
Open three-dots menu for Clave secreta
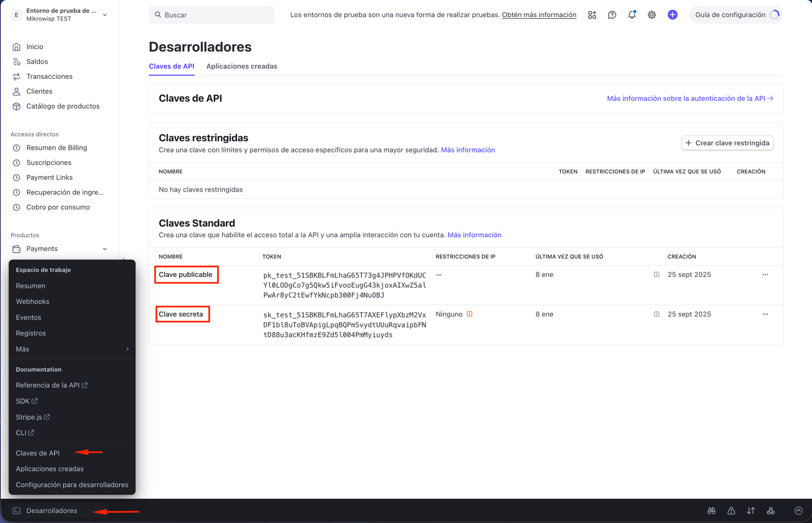[x=765, y=314]
